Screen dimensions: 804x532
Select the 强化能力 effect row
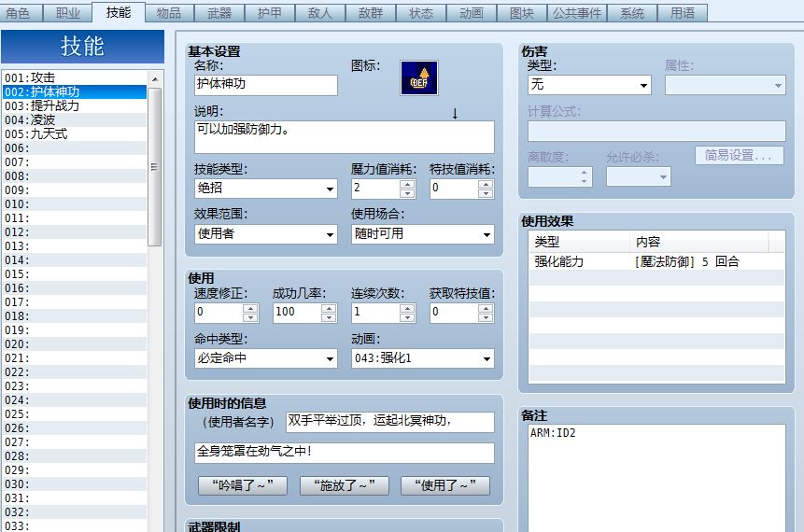tap(656, 261)
